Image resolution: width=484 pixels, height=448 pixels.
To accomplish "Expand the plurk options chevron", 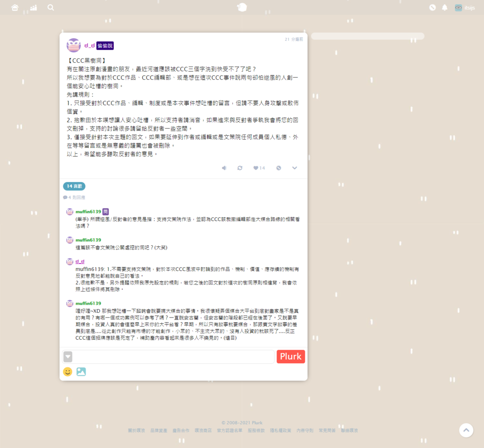I will point(294,168).
